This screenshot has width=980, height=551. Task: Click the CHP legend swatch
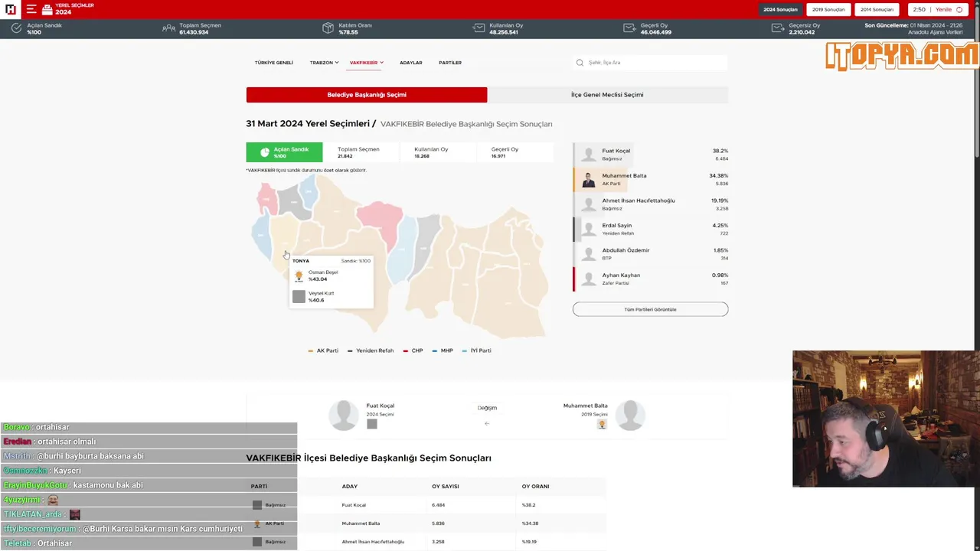tap(406, 350)
